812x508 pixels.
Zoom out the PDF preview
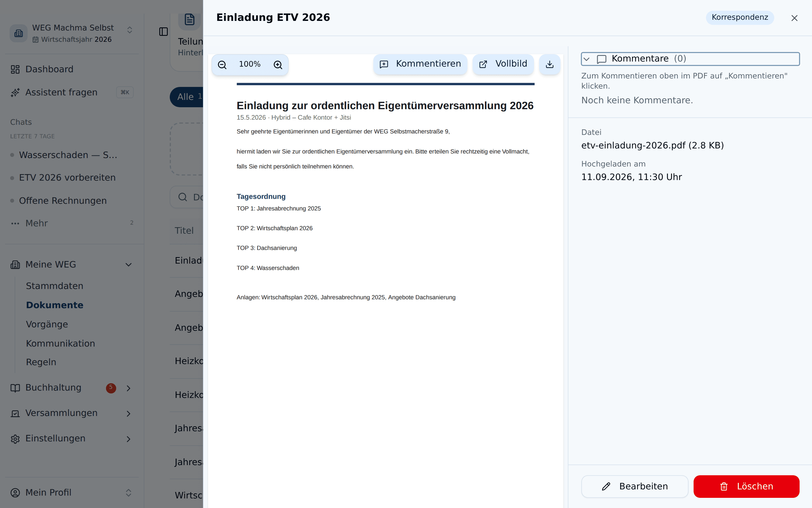(222, 65)
